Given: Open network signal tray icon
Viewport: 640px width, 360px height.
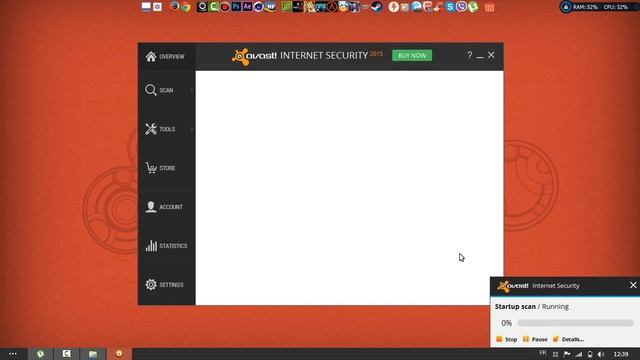Looking at the screenshot, I should pyautogui.click(x=578, y=354).
